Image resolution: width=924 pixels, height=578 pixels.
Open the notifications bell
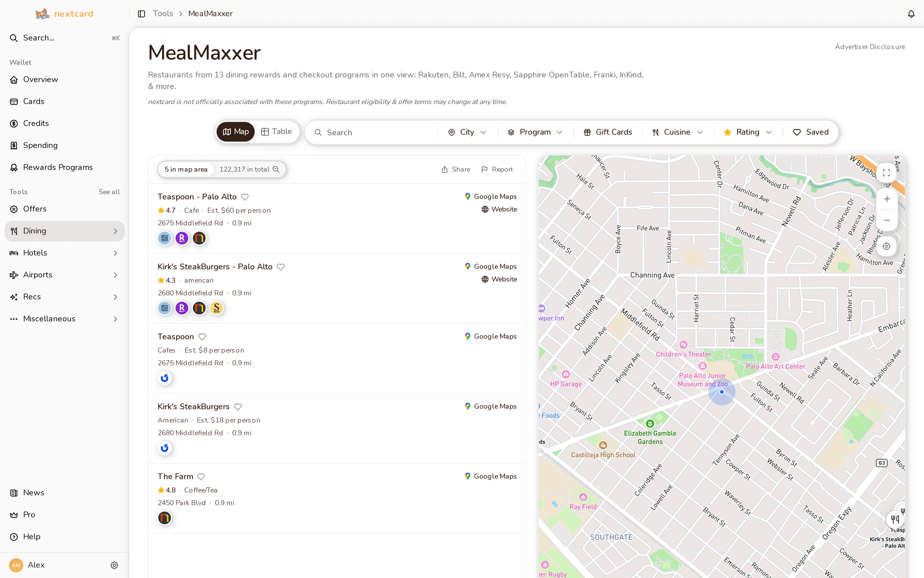click(911, 14)
